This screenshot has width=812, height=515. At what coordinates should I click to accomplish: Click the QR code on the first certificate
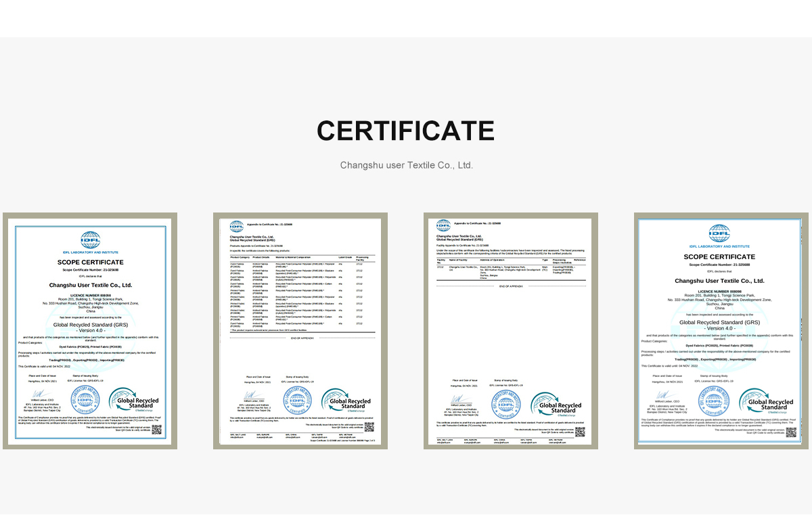156,429
